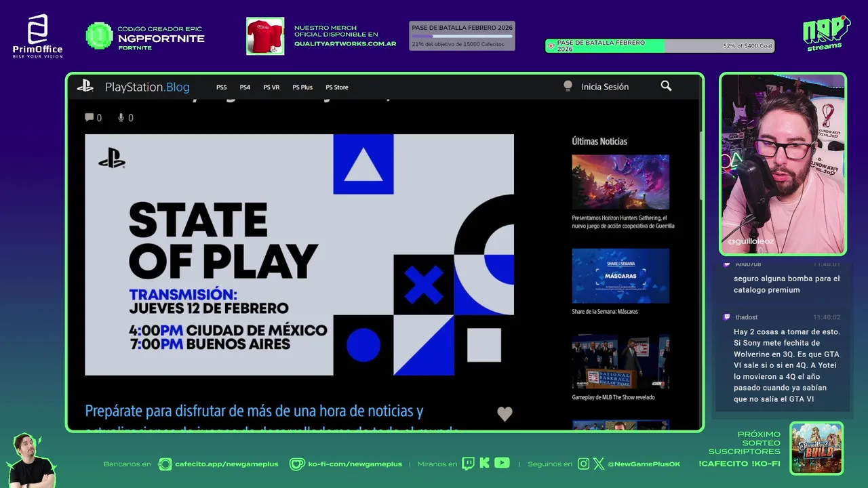
Task: Click the PlayStation logo in the blog header
Action: (85, 86)
